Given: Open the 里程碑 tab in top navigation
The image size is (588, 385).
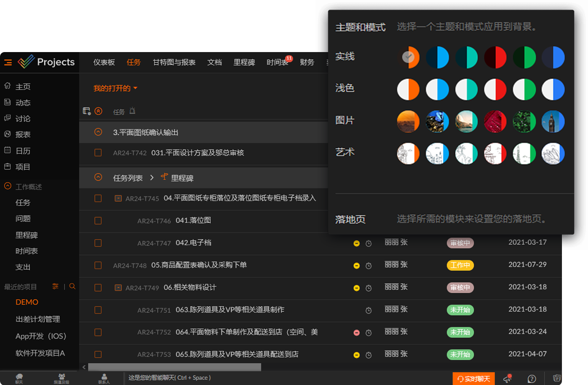Looking at the screenshot, I should pos(244,62).
